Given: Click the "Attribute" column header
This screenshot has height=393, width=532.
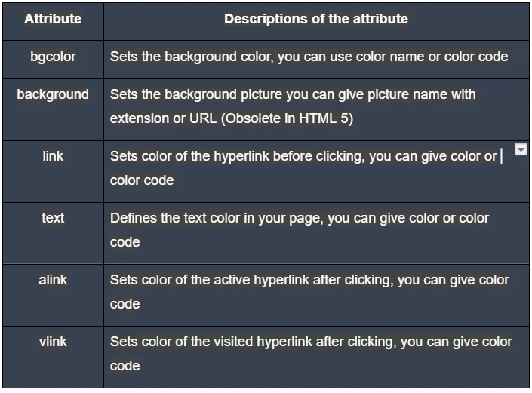Looking at the screenshot, I should coord(53,19).
